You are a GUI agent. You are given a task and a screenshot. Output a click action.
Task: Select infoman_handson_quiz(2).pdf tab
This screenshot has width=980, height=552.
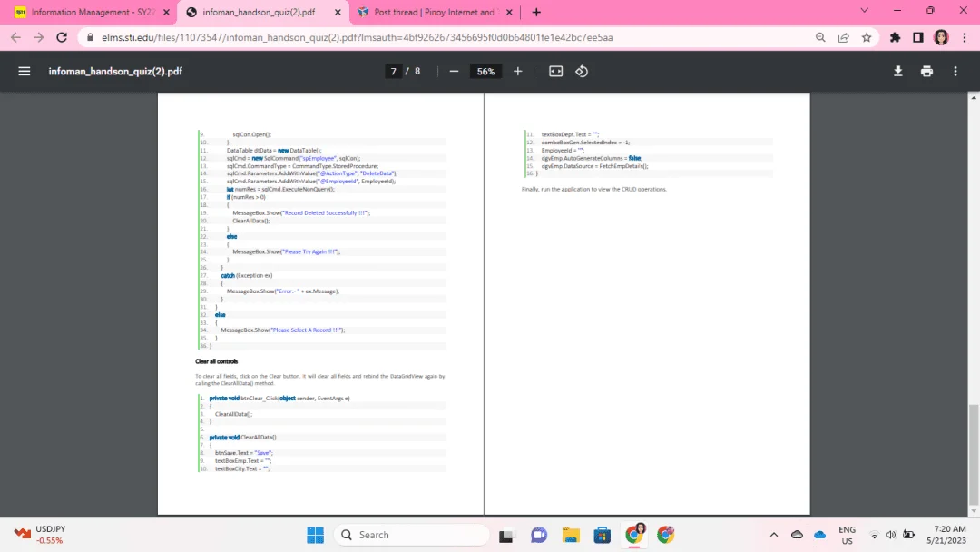[x=259, y=12]
